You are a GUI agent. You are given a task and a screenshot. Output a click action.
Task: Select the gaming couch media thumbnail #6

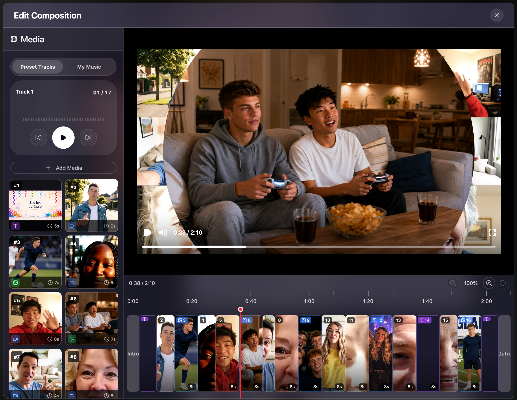(x=92, y=318)
